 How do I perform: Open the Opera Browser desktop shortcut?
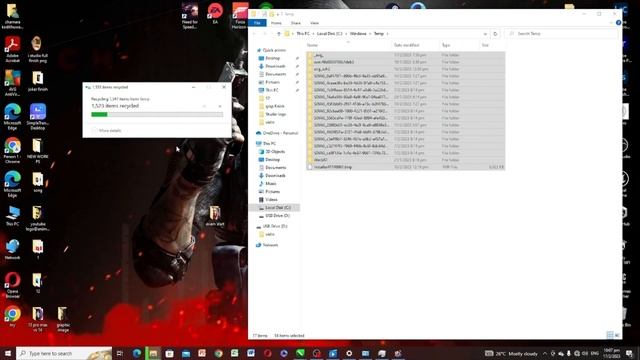[12, 285]
